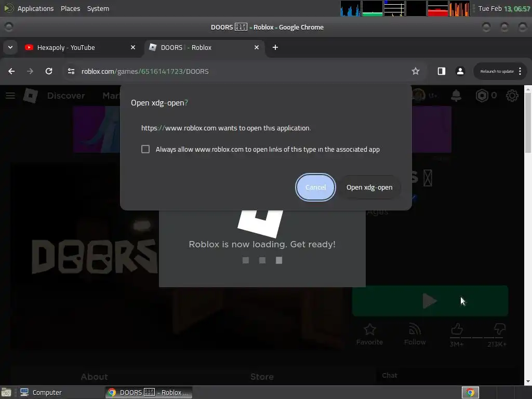Click the Open xdg-open button
Viewport: 532px width, 399px height.
point(369,187)
